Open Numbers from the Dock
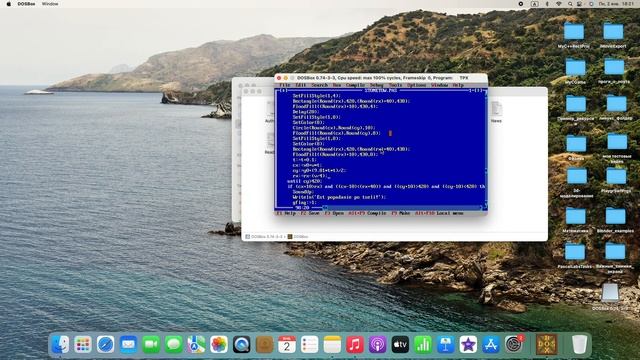 [423, 345]
